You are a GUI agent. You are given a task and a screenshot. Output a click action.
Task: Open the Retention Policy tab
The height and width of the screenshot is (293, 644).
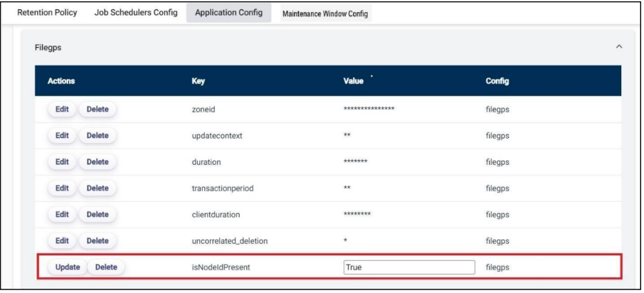[47, 13]
